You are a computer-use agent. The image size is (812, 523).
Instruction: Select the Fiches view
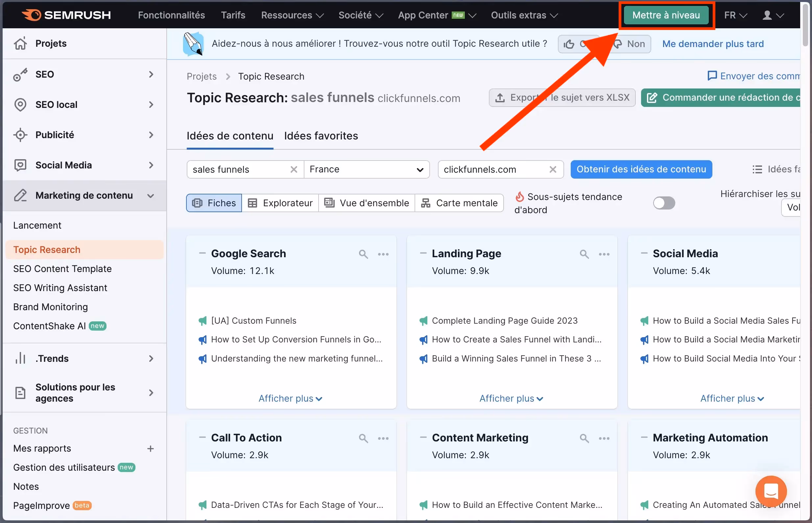(x=214, y=203)
